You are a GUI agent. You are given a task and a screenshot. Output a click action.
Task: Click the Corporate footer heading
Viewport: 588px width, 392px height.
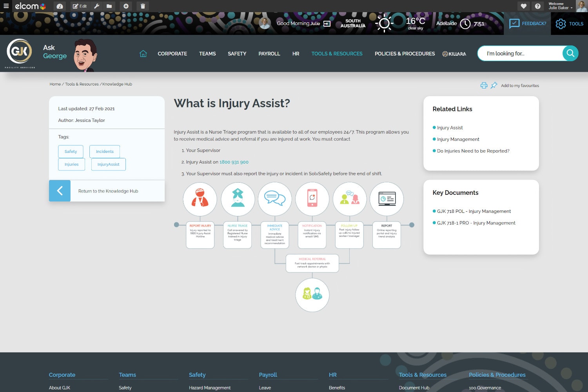coord(62,375)
